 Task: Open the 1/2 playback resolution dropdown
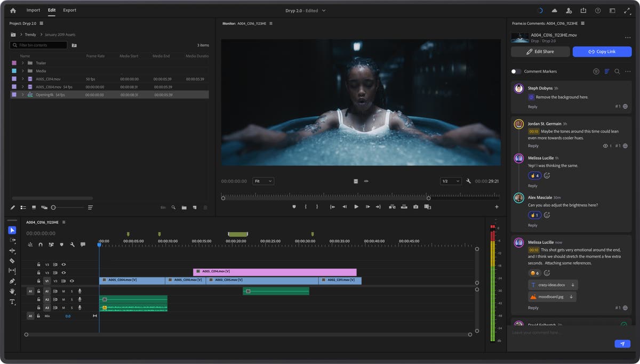coord(450,181)
